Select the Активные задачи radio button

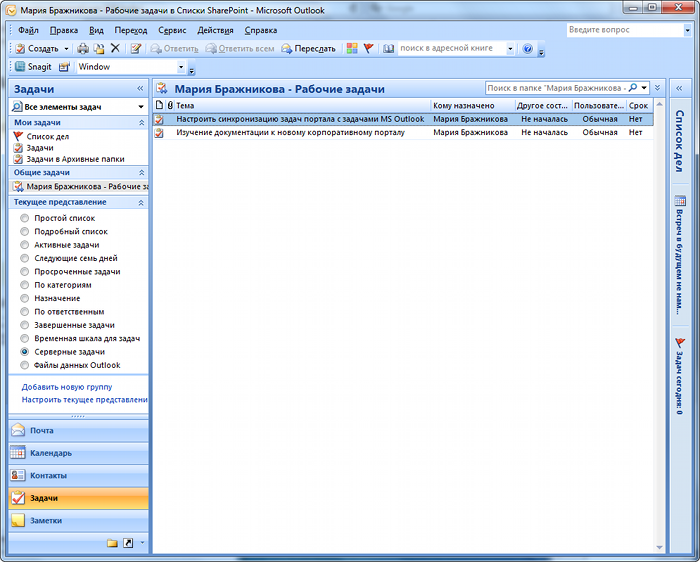coord(25,245)
